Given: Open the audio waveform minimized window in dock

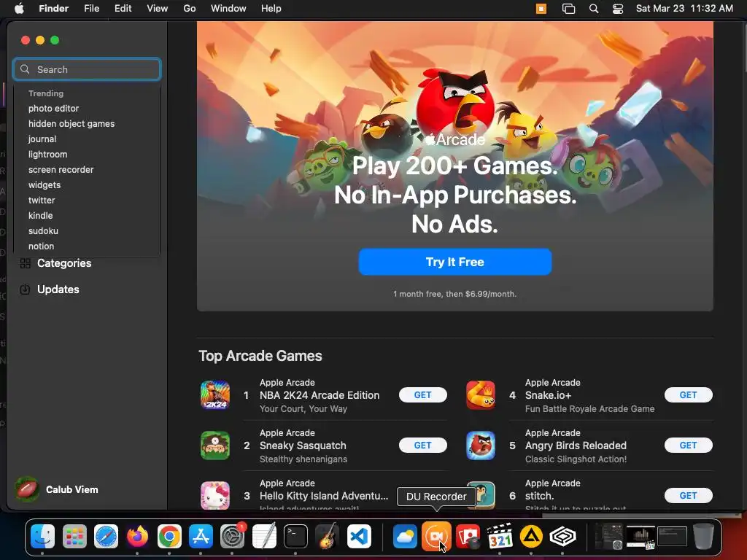Looking at the screenshot, I should pyautogui.click(x=640, y=537).
